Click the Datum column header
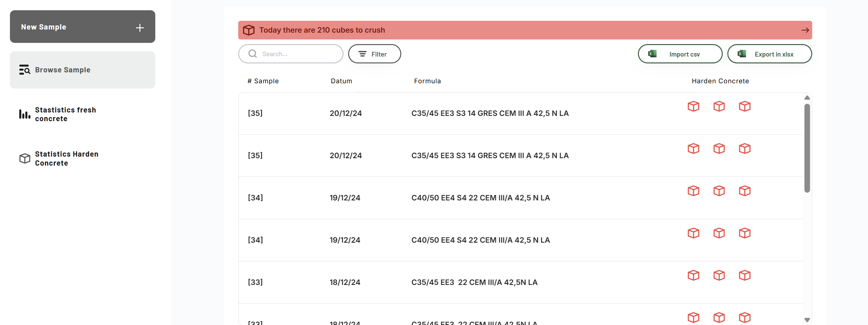Viewport: 868px width, 325px height. point(341,81)
